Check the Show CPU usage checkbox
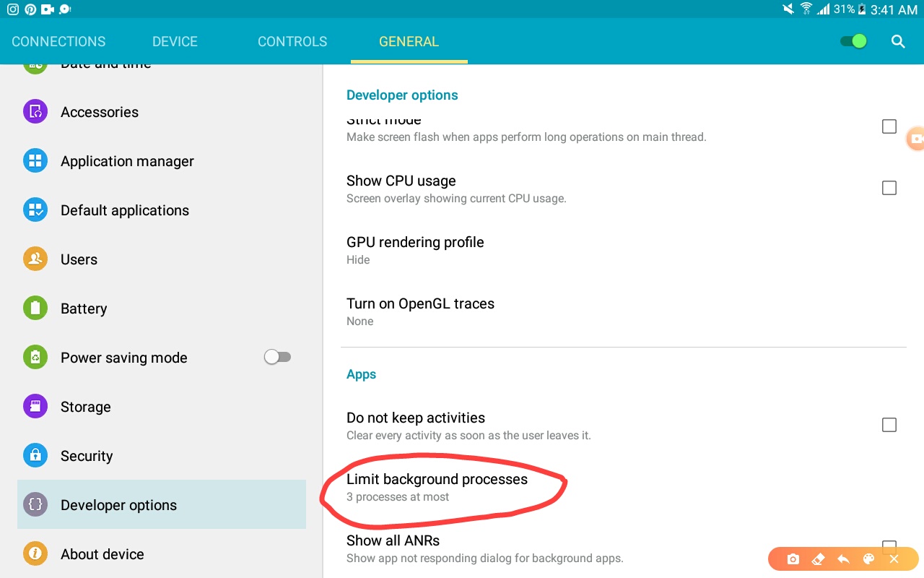This screenshot has height=578, width=924. 889,188
